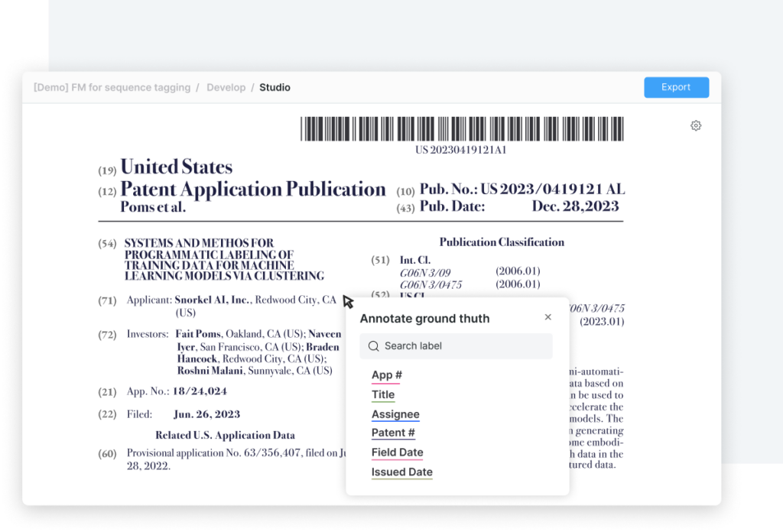
Task: Click inventor name Fait Poms
Action: (x=199, y=334)
